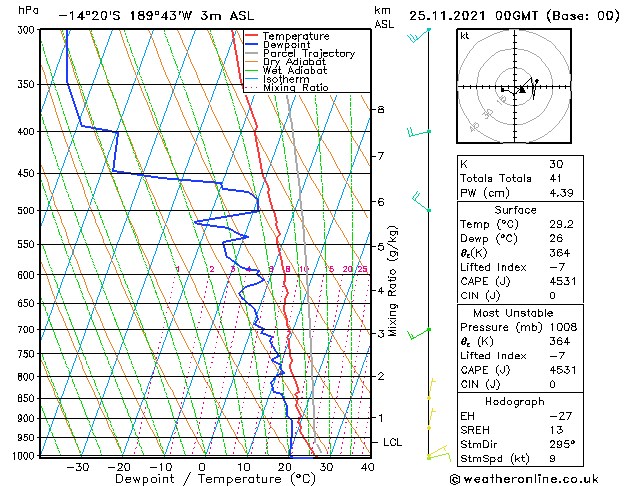
Task: Click the storm motion triangle in the hodograph
Action: [521, 89]
